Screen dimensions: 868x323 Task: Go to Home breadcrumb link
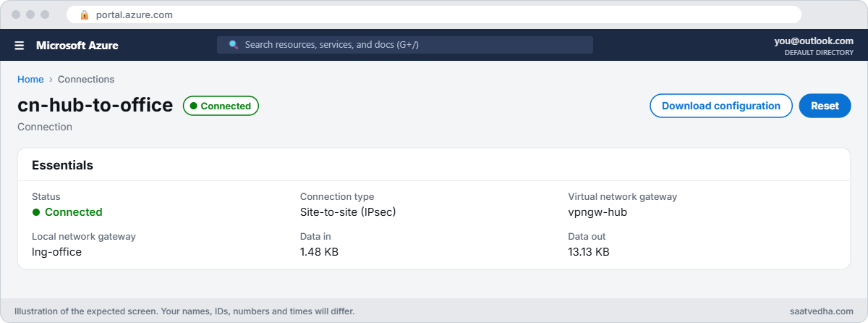point(30,80)
